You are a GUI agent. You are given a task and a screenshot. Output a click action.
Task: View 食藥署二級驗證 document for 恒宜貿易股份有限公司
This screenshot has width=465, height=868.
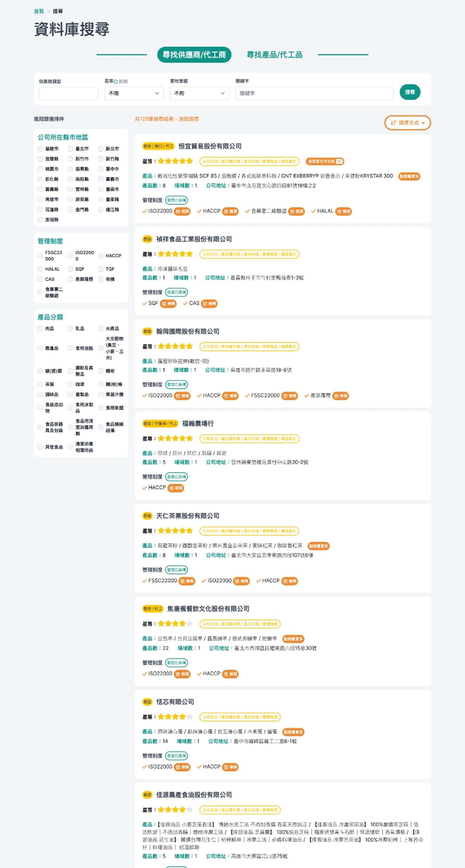click(x=296, y=211)
